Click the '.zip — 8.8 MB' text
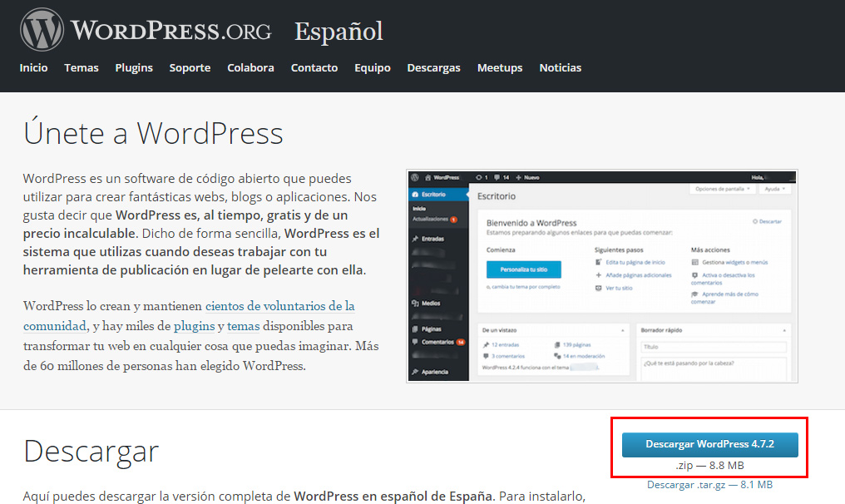Image resolution: width=845 pixels, height=504 pixels. [x=709, y=465]
